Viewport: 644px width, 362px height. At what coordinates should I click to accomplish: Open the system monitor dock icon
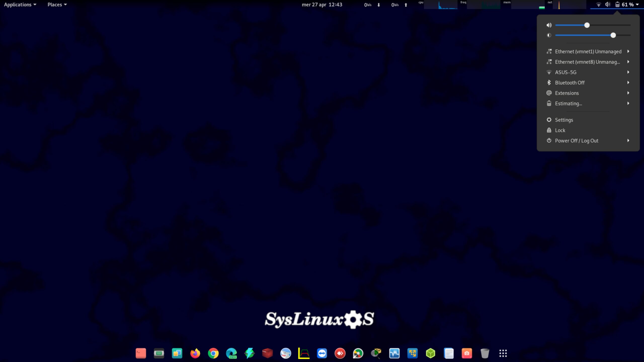pos(394,353)
